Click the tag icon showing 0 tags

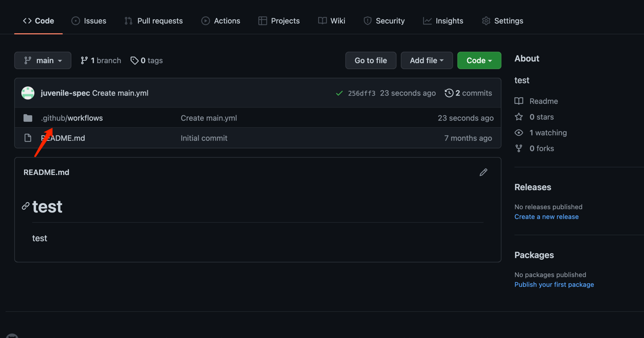tap(134, 61)
